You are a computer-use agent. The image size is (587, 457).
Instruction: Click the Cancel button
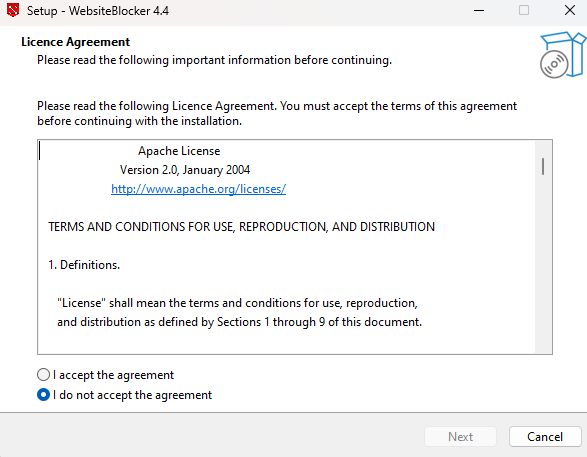[x=545, y=436]
